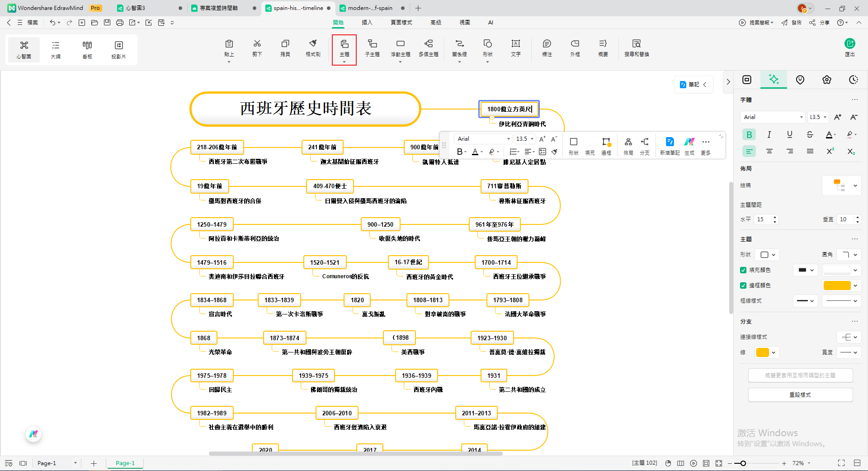
Task: Add a note via floating toolbar 新增筆記
Action: click(x=670, y=146)
